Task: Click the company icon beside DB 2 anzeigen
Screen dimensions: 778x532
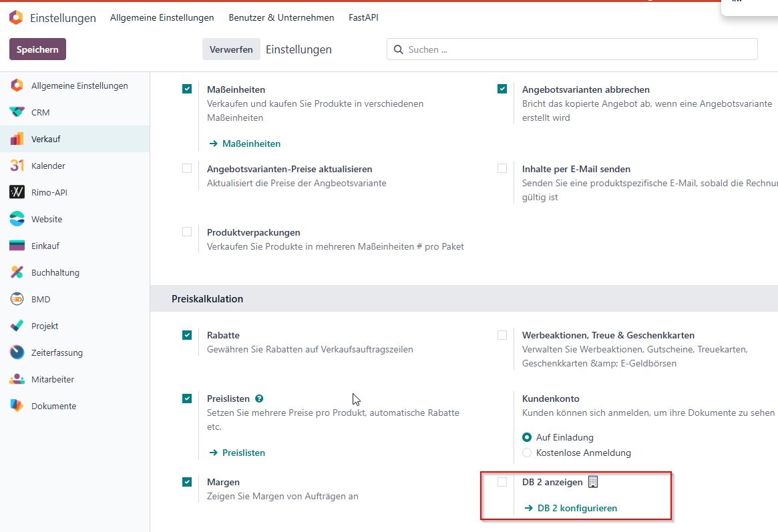Action: (593, 482)
